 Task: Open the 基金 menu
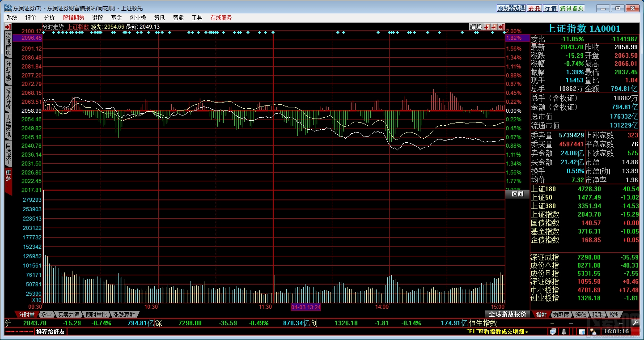[116, 17]
